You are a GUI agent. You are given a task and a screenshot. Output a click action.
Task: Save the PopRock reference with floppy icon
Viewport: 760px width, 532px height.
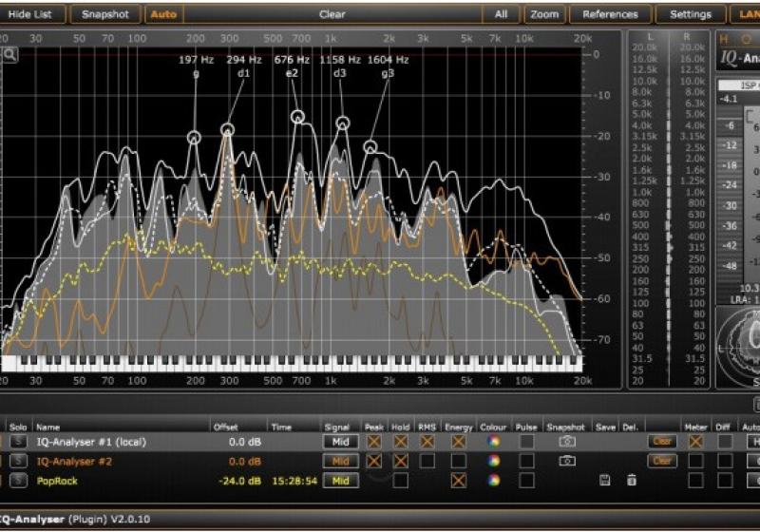[604, 481]
